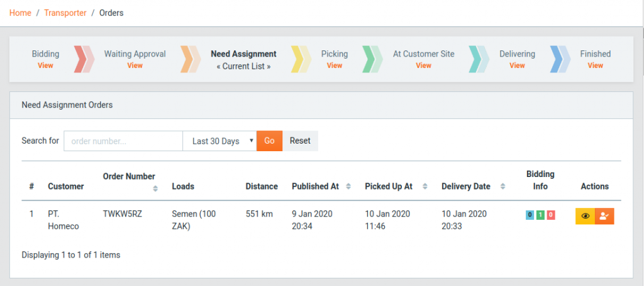The width and height of the screenshot is (644, 286).
Task: Sort by Published At column arrows
Action: point(348,186)
